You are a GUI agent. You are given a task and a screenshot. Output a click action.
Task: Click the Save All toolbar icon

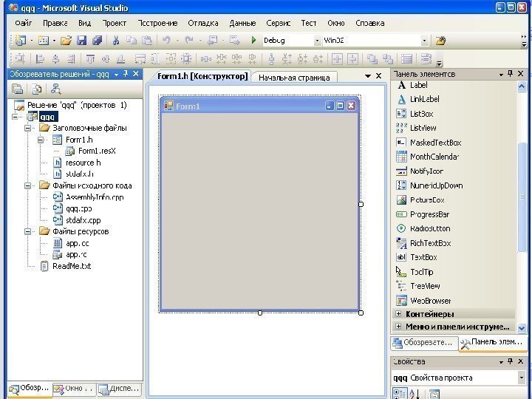tap(97, 41)
